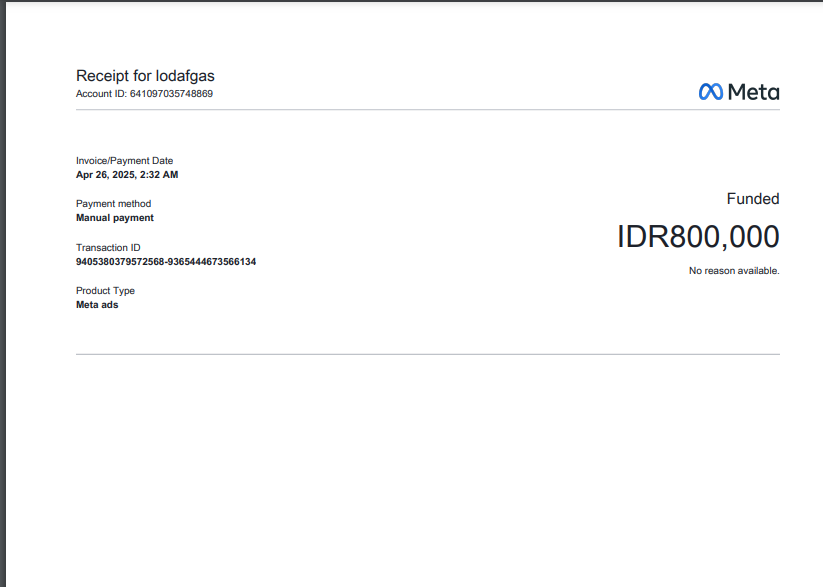Click the 'Receipt for lodafgas' heading
Viewport: 823px width, 587px height.
(x=145, y=76)
